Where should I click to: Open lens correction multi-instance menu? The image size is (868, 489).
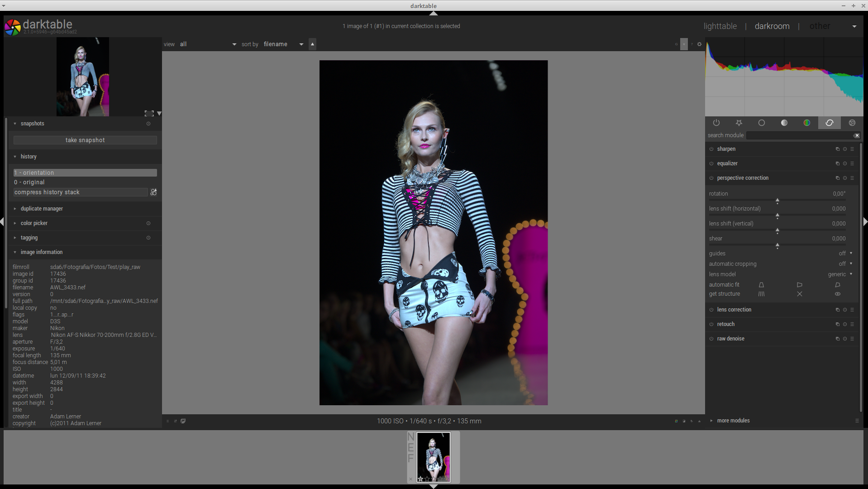coord(837,310)
